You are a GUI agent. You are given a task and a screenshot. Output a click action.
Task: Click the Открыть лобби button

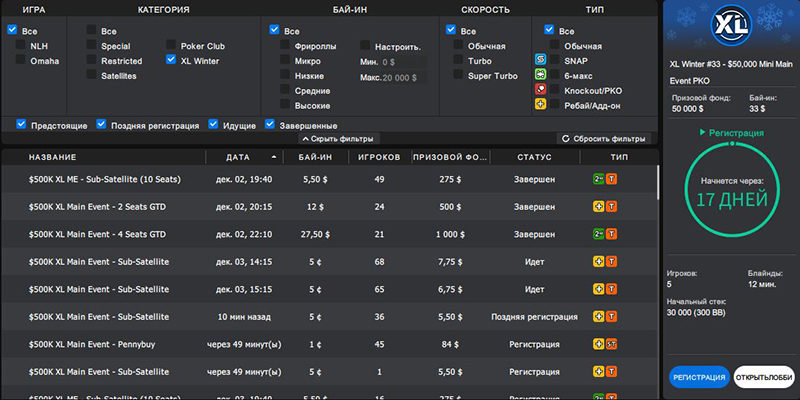pyautogui.click(x=764, y=378)
